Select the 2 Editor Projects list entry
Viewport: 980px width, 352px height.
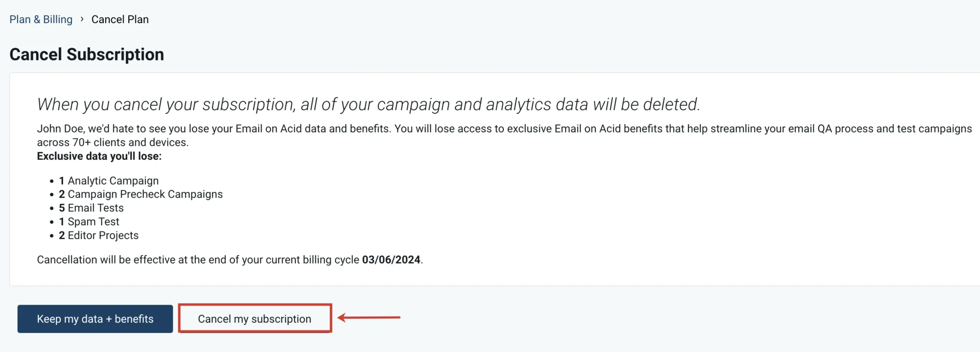coord(99,235)
